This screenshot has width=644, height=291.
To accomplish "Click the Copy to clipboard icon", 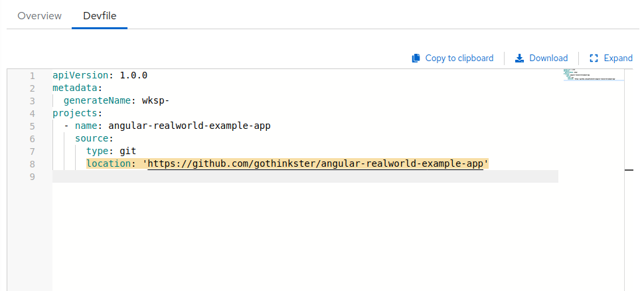I will (x=416, y=58).
